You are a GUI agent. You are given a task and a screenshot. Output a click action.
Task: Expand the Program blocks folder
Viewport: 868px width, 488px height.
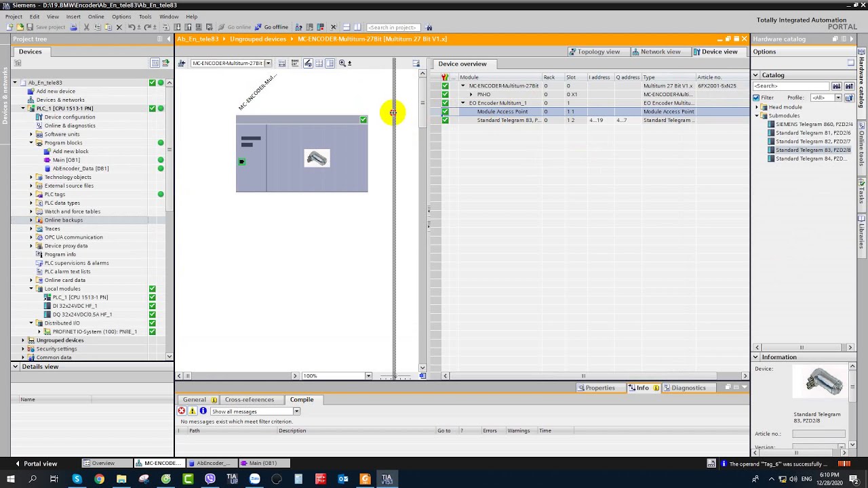31,143
